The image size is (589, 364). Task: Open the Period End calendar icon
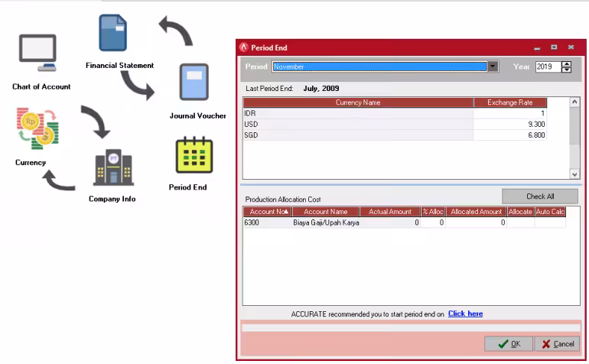pyautogui.click(x=194, y=154)
